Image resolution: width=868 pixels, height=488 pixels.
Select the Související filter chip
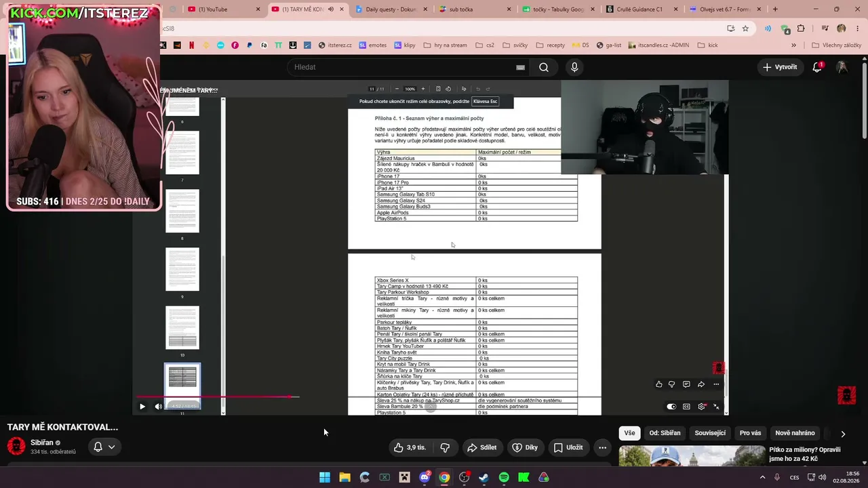[710, 433]
